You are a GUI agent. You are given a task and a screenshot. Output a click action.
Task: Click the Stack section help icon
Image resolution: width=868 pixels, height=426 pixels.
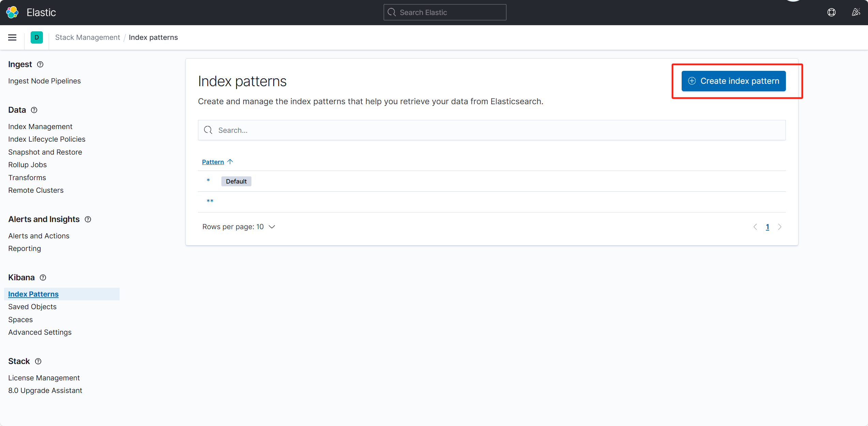38,361
